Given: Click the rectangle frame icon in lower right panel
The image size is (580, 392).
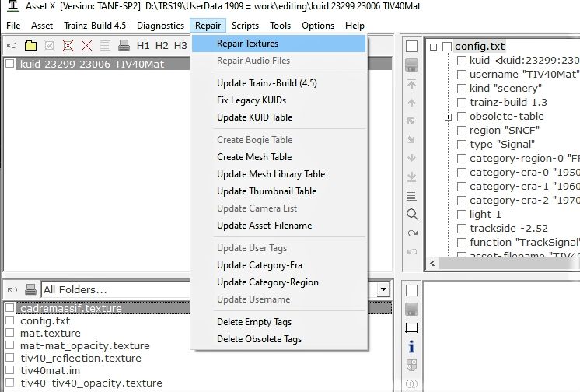Looking at the screenshot, I should [412, 327].
